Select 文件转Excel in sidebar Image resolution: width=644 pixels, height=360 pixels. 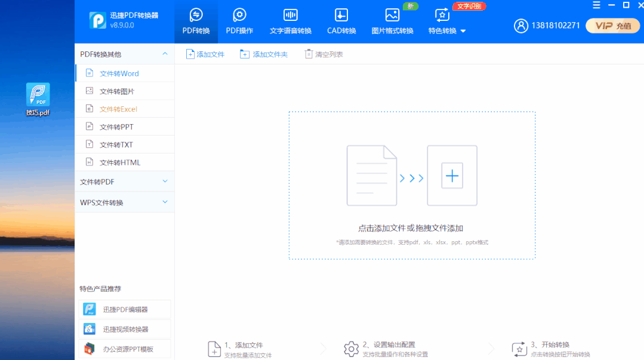pos(118,109)
